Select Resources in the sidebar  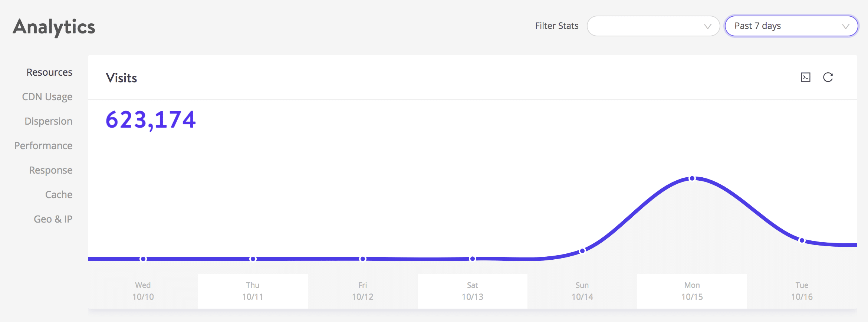click(x=49, y=72)
